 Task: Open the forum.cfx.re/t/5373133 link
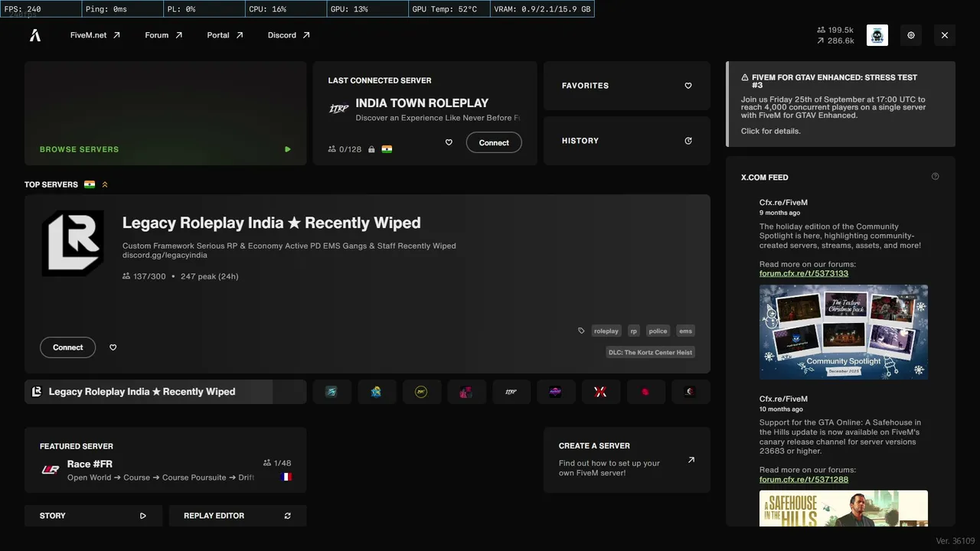[x=804, y=273]
